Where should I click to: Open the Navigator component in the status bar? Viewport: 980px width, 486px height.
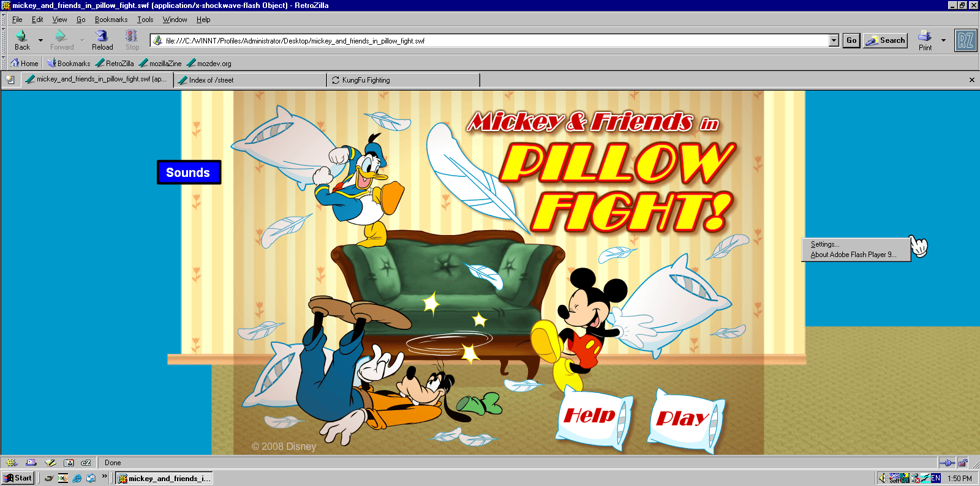(x=12, y=463)
